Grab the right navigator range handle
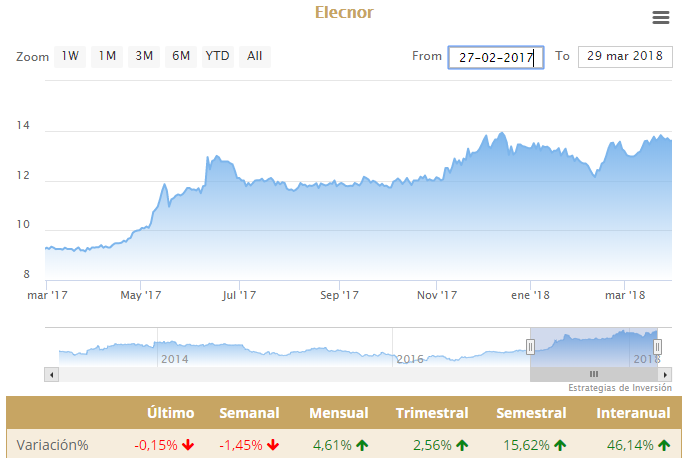Viewport: 691px width, 458px height. (x=657, y=347)
